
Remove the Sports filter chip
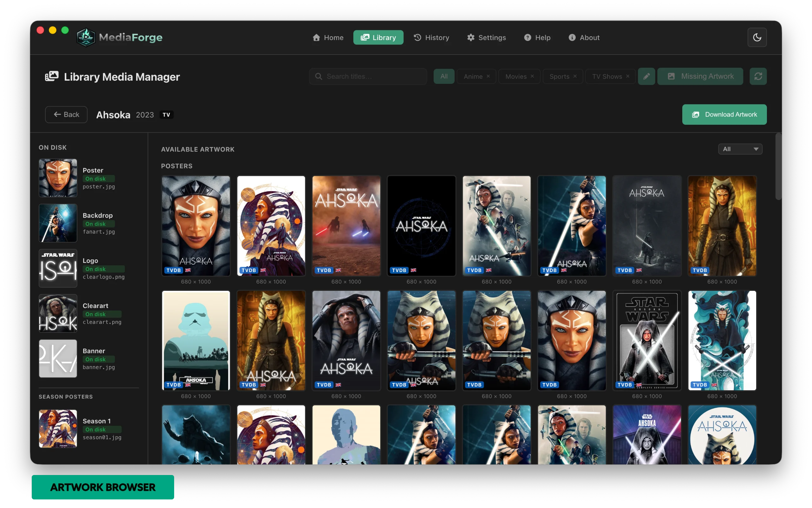575,76
